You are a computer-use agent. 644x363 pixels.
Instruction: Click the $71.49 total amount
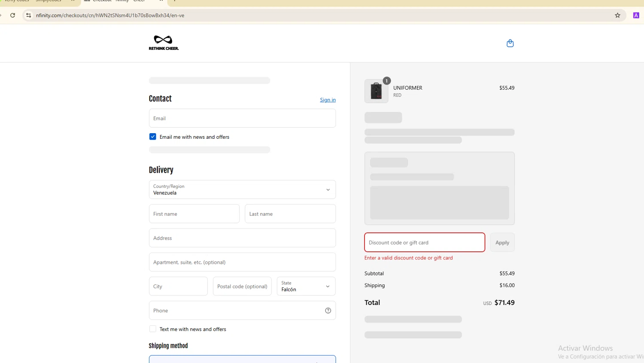pyautogui.click(x=504, y=302)
